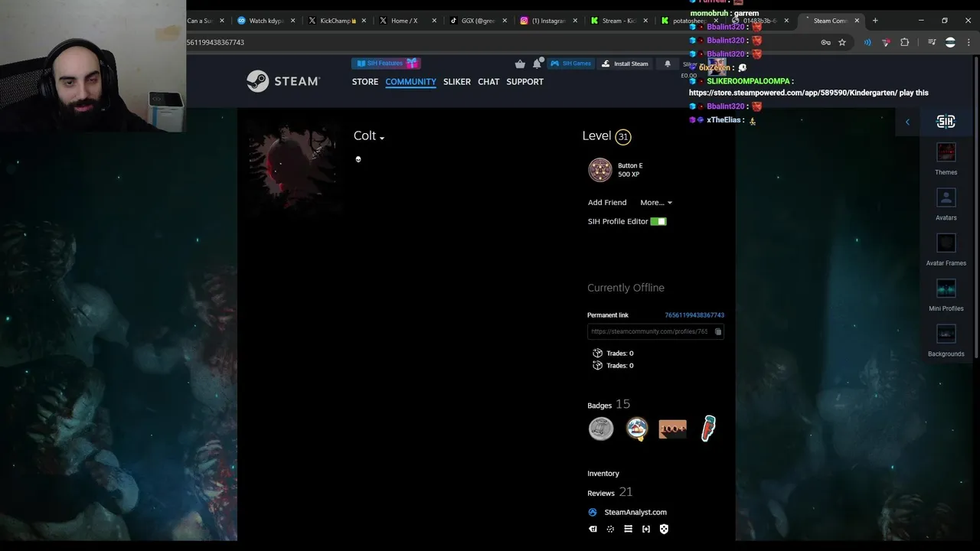
Task: Click the bracket plus site icon
Action: (x=646, y=529)
